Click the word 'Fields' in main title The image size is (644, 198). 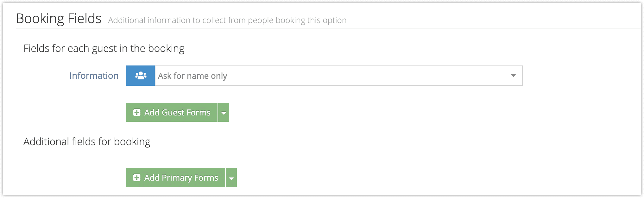(x=85, y=18)
